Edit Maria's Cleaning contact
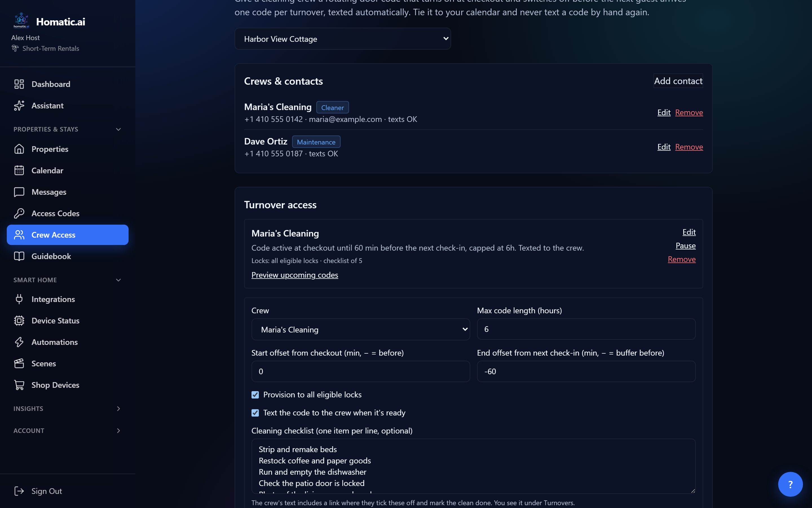The image size is (812, 508). [664, 113]
